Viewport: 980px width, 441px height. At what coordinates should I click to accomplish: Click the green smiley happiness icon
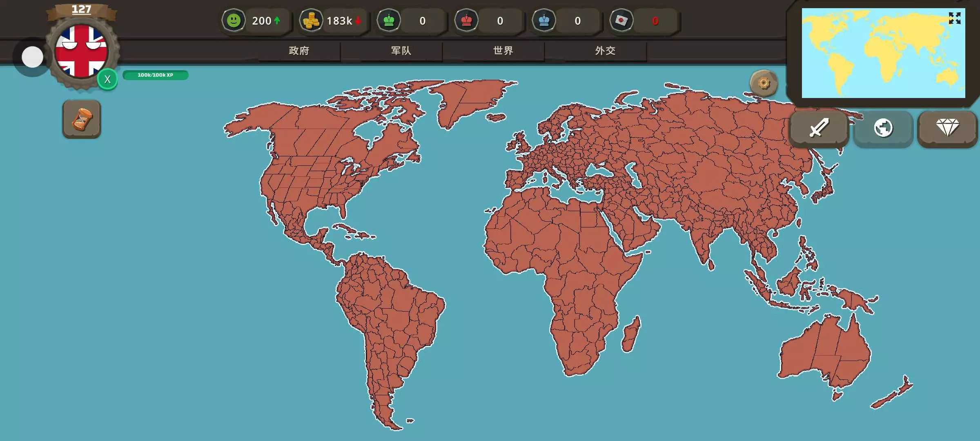pos(234,20)
